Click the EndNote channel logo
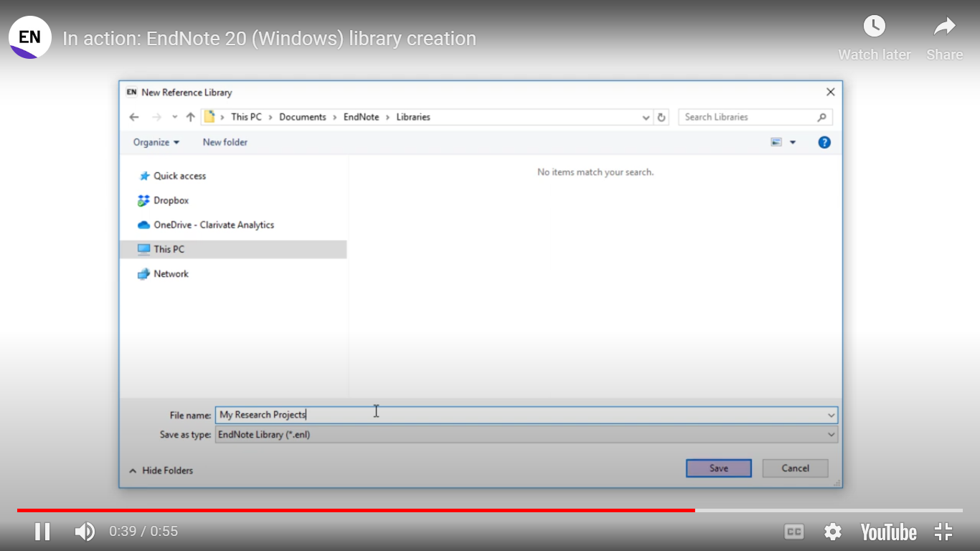980x551 pixels. coord(30,37)
